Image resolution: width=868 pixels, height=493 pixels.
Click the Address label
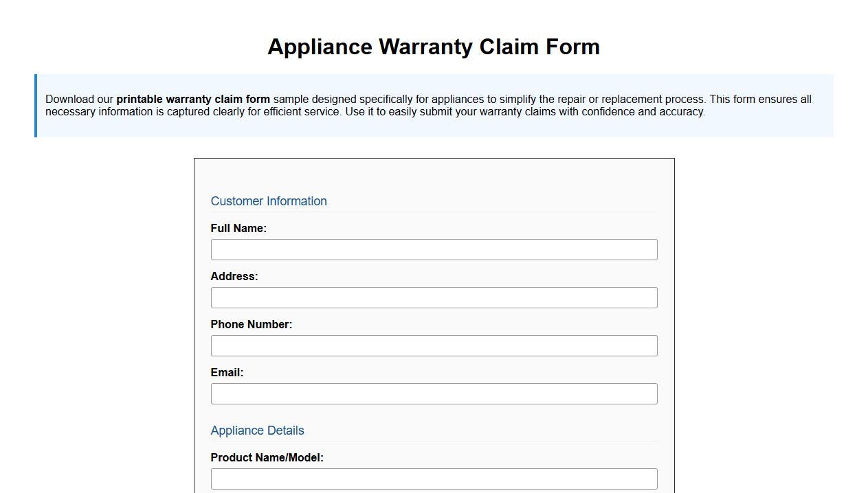tap(234, 276)
